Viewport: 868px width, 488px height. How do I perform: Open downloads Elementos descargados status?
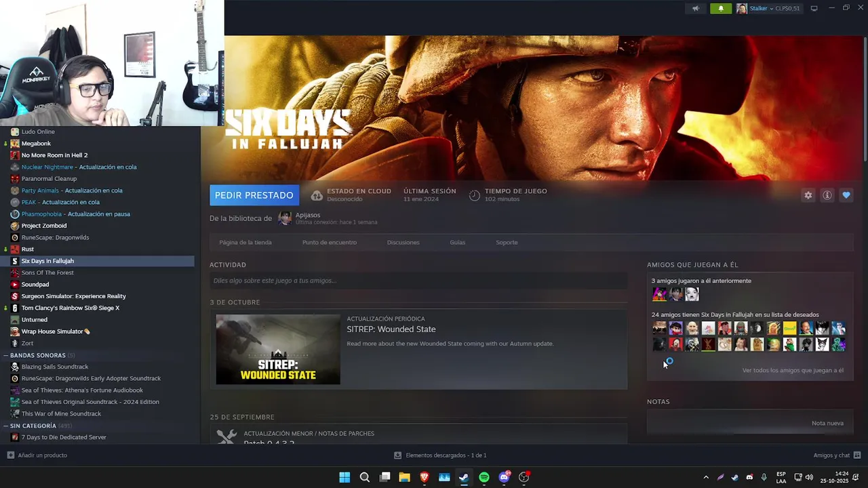click(x=440, y=455)
